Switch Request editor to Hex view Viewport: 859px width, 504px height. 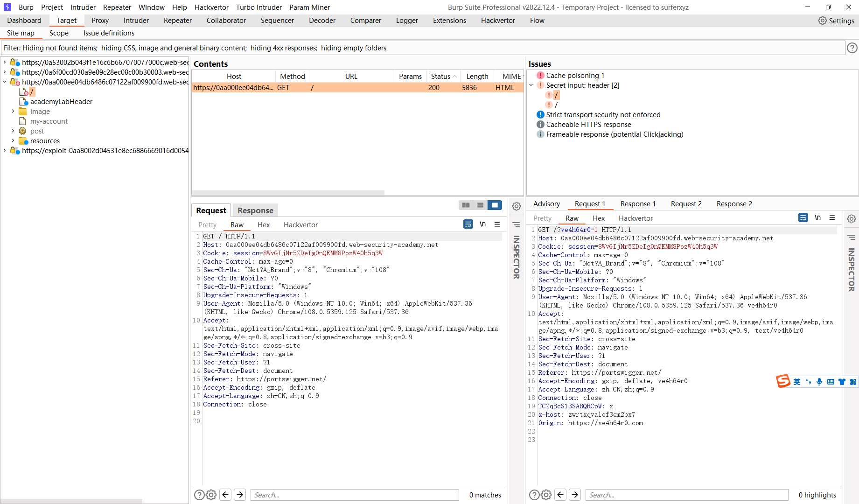(264, 225)
